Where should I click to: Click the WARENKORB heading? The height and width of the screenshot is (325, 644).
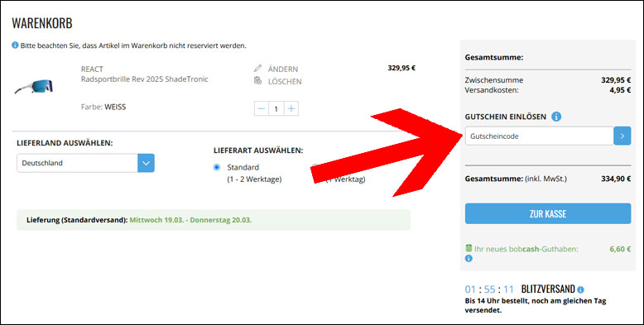[x=42, y=23]
